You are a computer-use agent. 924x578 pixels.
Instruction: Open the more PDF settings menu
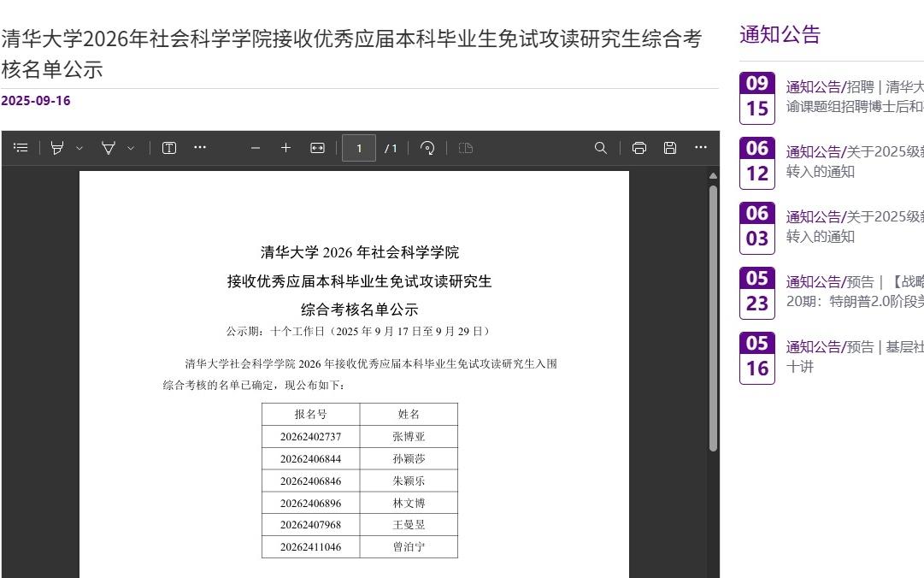(700, 147)
